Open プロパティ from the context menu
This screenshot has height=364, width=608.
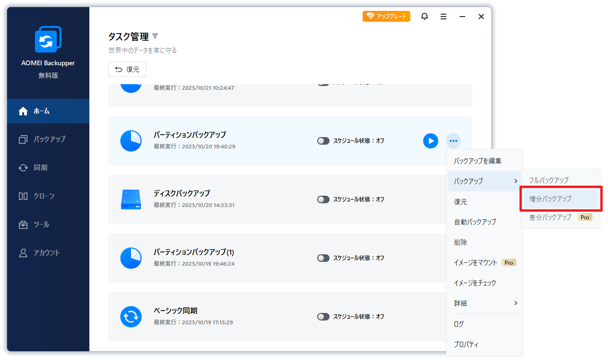pos(484,345)
